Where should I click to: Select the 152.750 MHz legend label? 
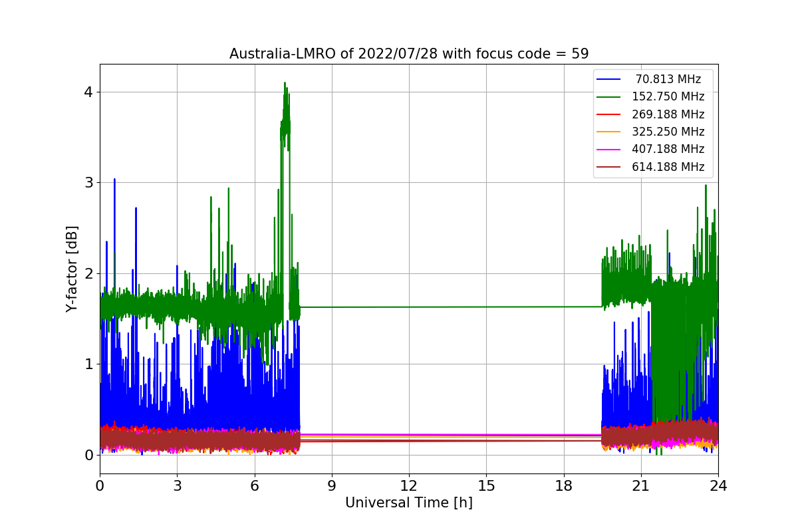click(668, 96)
